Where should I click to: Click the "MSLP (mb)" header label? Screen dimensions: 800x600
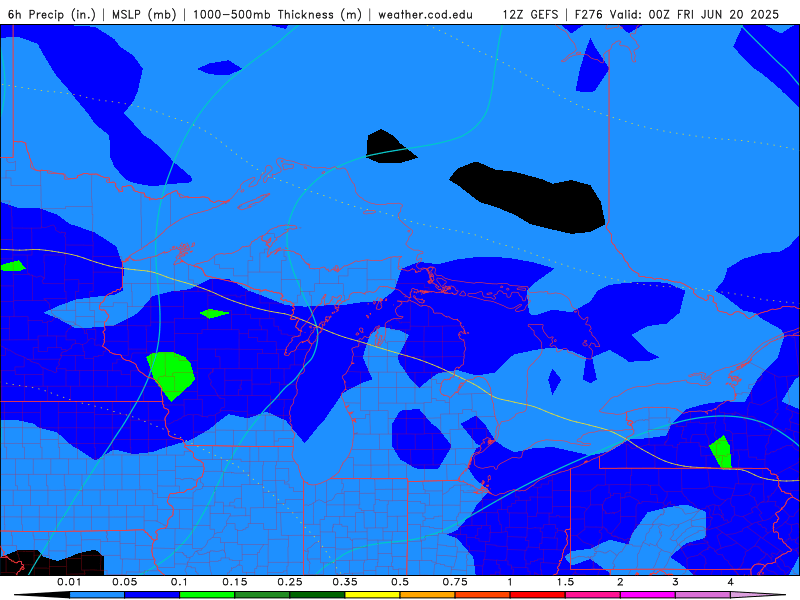pos(144,14)
